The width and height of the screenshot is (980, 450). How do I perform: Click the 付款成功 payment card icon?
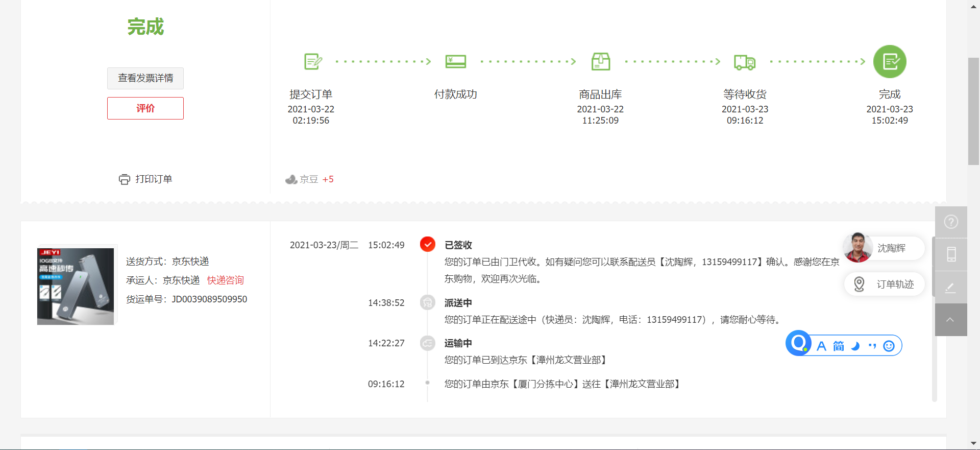click(455, 62)
